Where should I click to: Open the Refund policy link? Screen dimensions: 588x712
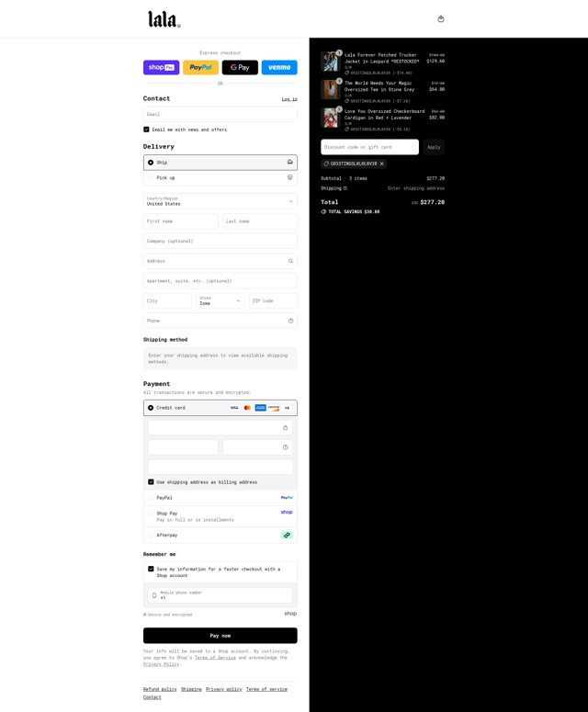pos(160,689)
